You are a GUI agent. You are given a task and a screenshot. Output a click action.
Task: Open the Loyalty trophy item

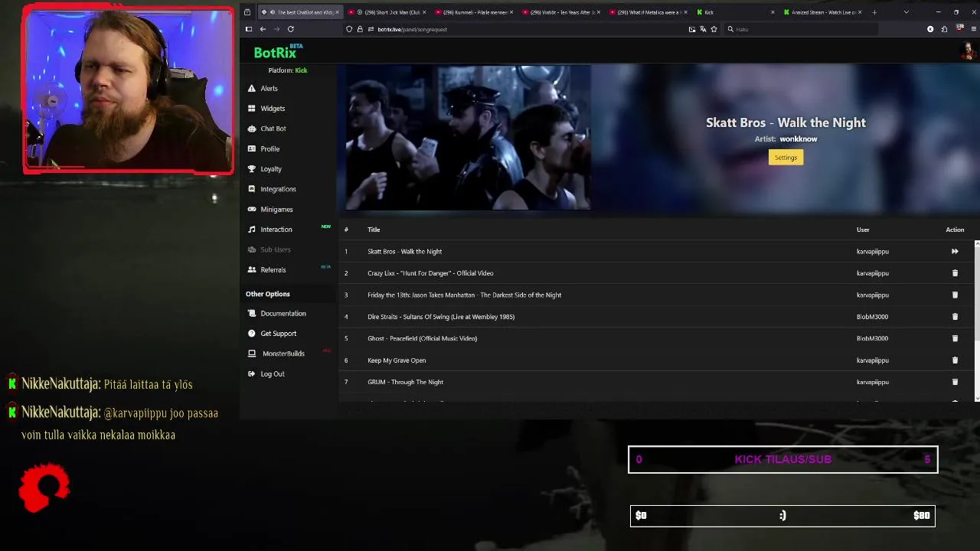pos(265,169)
